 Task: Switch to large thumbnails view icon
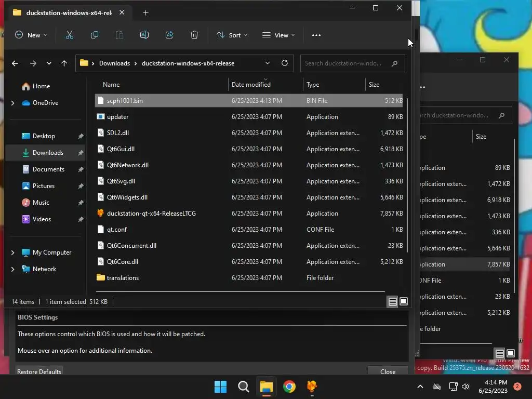pos(403,301)
